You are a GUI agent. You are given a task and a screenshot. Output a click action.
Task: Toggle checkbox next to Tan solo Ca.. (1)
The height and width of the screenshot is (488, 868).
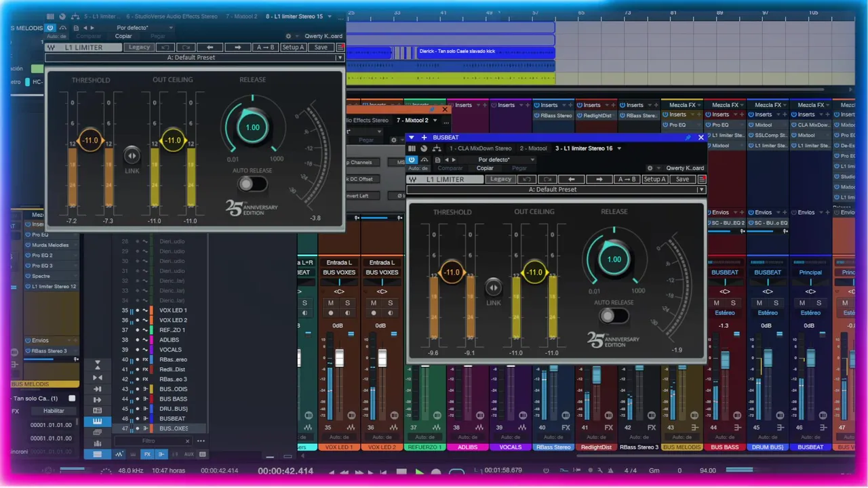pos(73,399)
